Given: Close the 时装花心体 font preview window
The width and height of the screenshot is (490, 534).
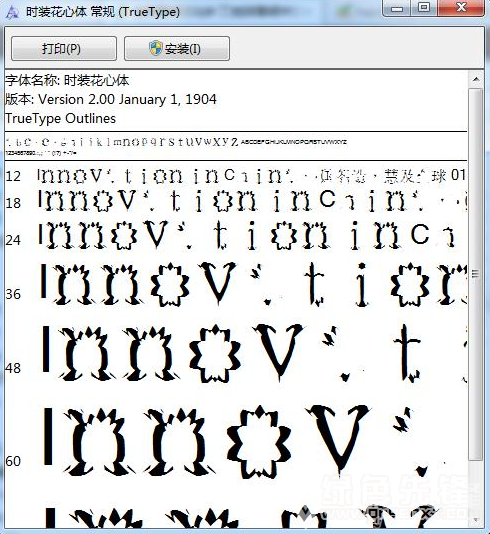Looking at the screenshot, I should click(x=461, y=7).
